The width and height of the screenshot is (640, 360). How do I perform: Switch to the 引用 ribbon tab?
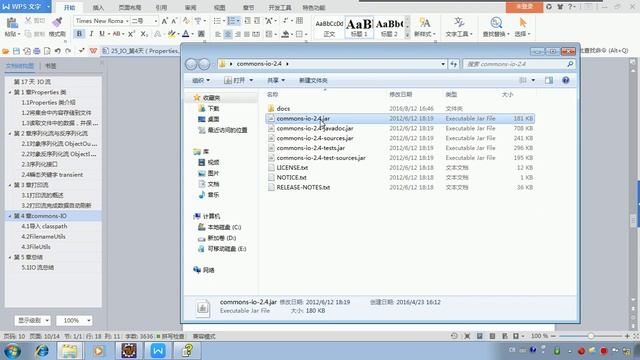[x=161, y=8]
